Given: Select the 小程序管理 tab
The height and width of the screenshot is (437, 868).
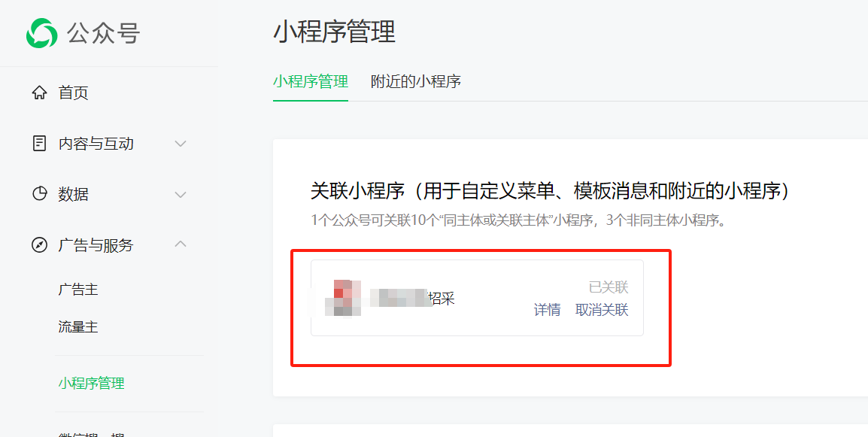Looking at the screenshot, I should pos(311,81).
